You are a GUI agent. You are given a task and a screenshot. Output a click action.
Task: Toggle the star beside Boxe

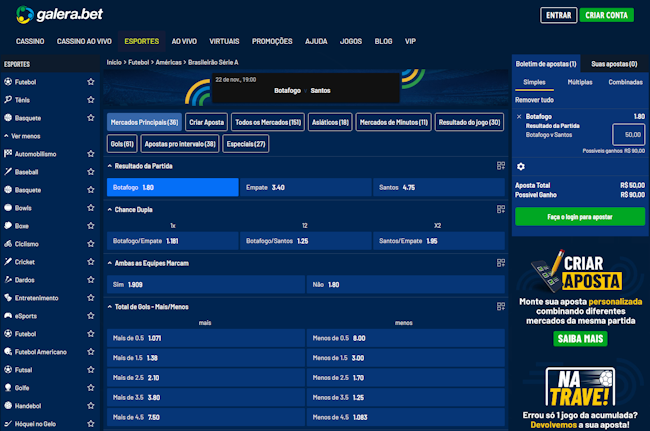point(91,225)
